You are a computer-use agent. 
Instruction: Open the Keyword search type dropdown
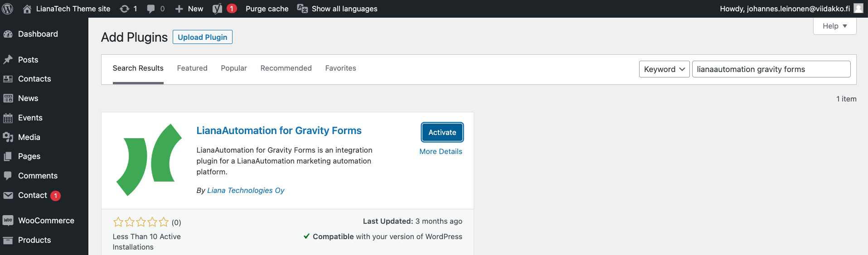pyautogui.click(x=664, y=69)
